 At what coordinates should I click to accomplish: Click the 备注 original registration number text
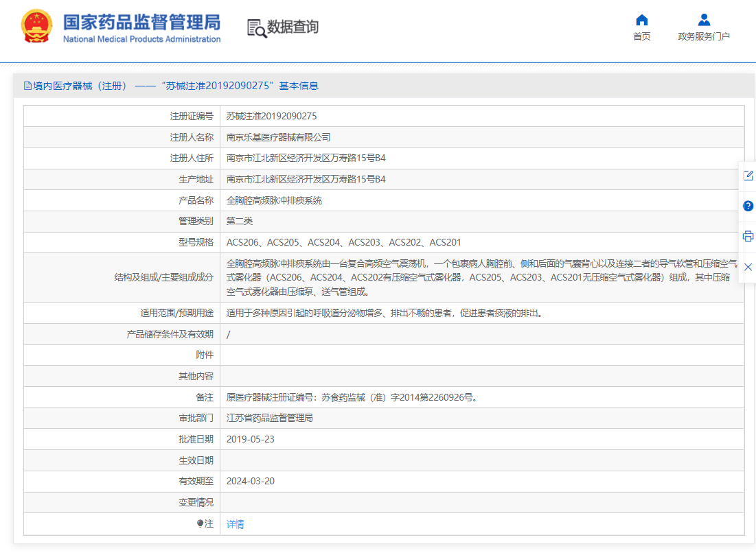click(352, 397)
